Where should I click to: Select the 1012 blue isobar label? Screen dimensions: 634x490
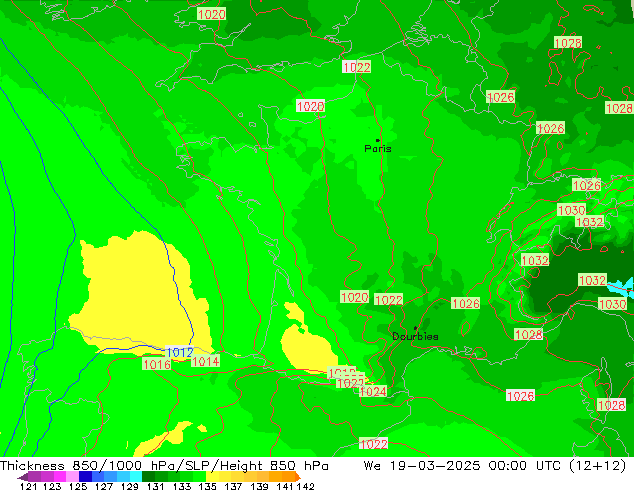[x=180, y=353]
